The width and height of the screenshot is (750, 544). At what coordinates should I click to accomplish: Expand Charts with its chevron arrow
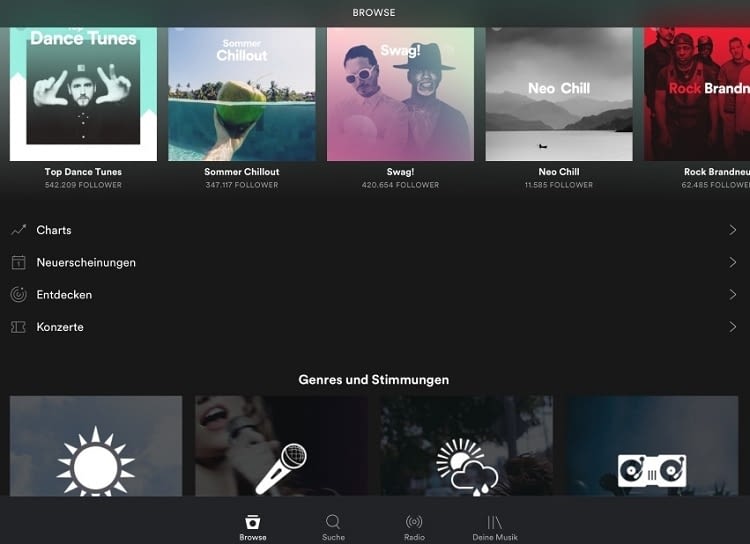[732, 230]
